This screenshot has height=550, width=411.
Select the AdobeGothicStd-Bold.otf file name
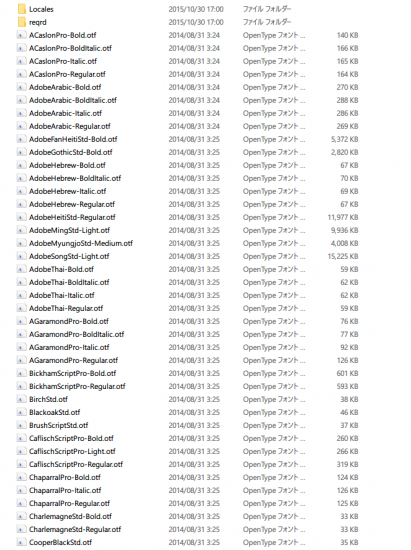(70, 152)
